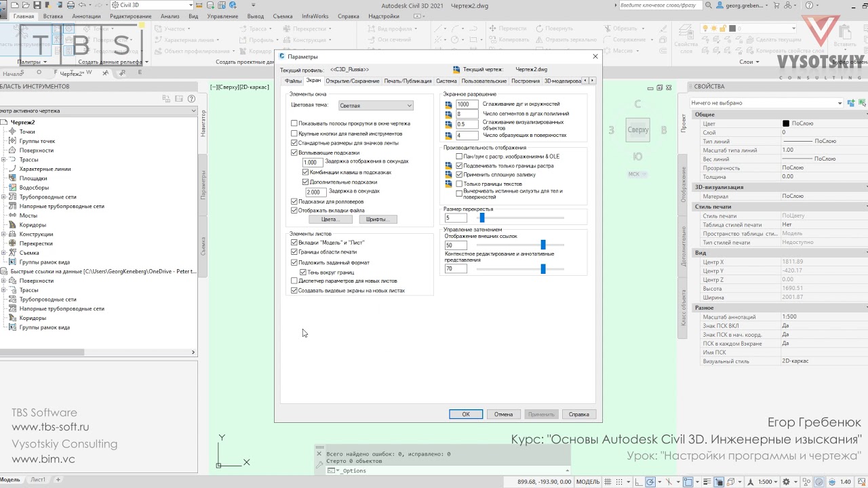Image resolution: width=868 pixels, height=488 pixels.
Task: Open the annotation scale 1:500 dropdown
Action: click(766, 482)
